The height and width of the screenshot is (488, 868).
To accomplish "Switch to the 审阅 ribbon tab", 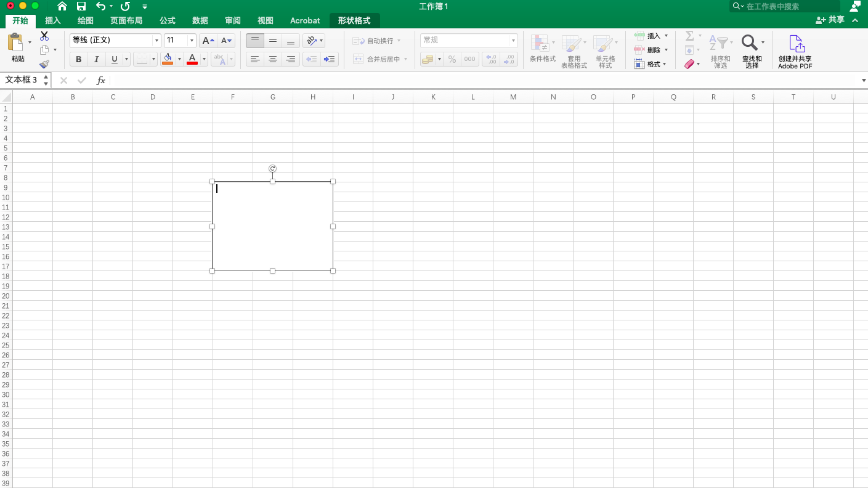I will (232, 20).
